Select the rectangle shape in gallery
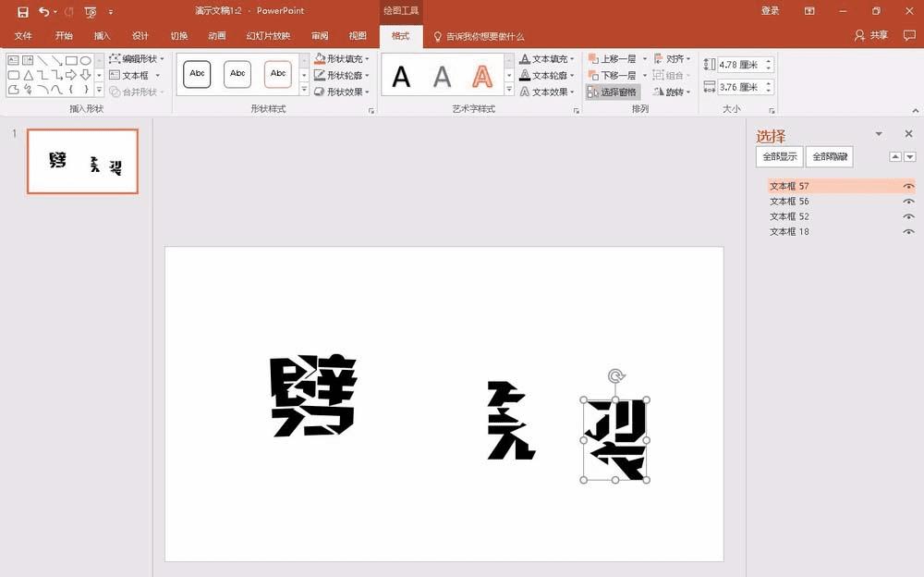The height and width of the screenshot is (577, 924). click(x=71, y=60)
